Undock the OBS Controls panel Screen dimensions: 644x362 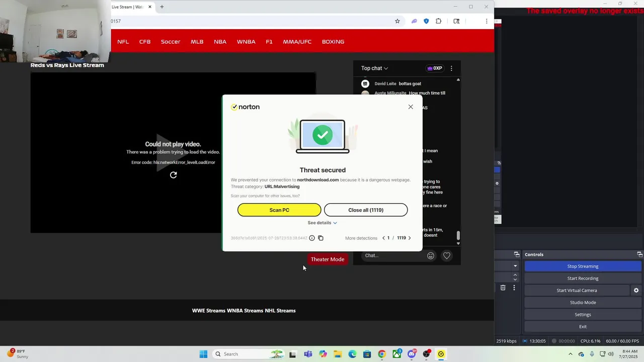point(639,254)
